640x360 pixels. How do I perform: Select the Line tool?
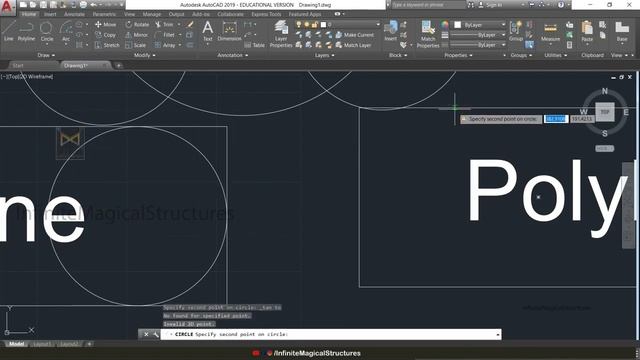pos(9,31)
